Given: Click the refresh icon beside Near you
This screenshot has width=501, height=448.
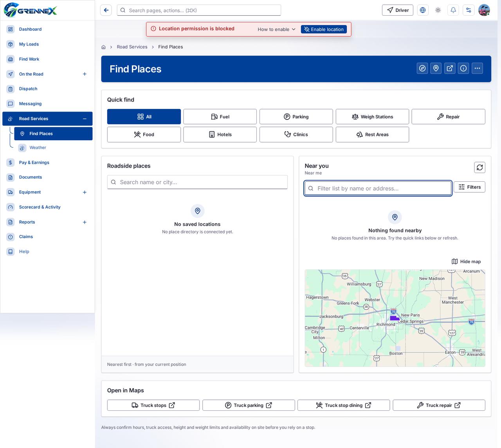Looking at the screenshot, I should pos(479,168).
